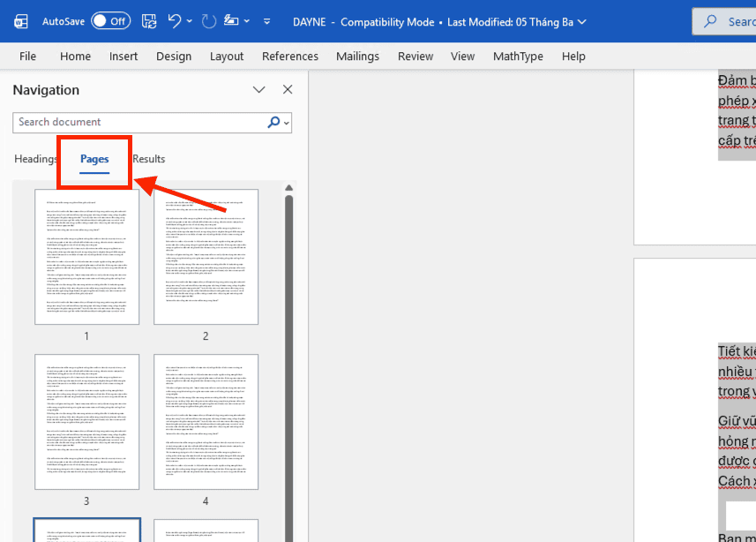Switch to the Insert ribbon tab
The image size is (756, 542).
[x=124, y=56]
